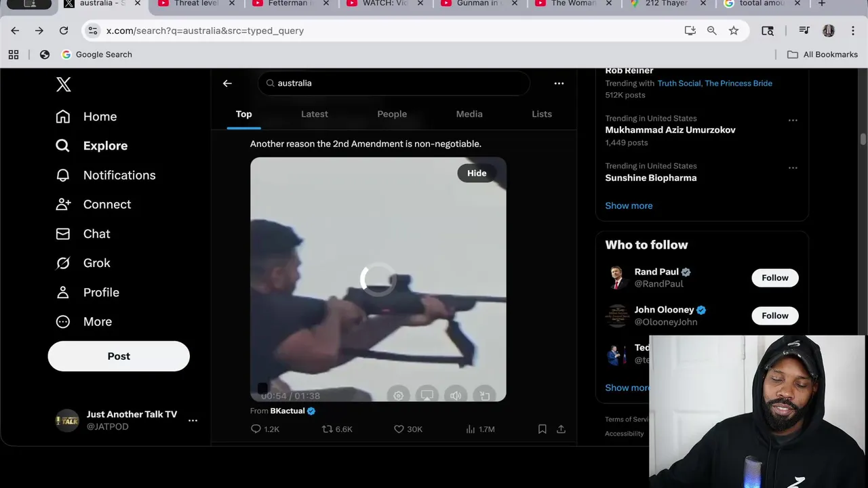Click the video airplay/cast icon

point(427,395)
